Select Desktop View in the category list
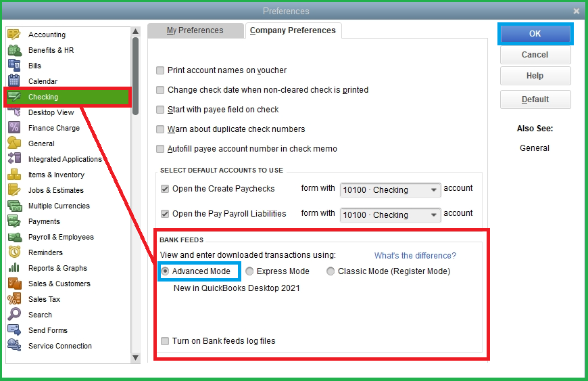Screen dimensions: 588x381 (x=51, y=112)
